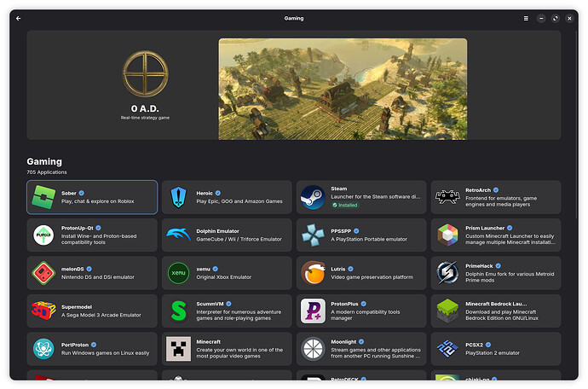Click the Dolphin Emulator icon
The width and height of the screenshot is (588, 389).
[178, 235]
